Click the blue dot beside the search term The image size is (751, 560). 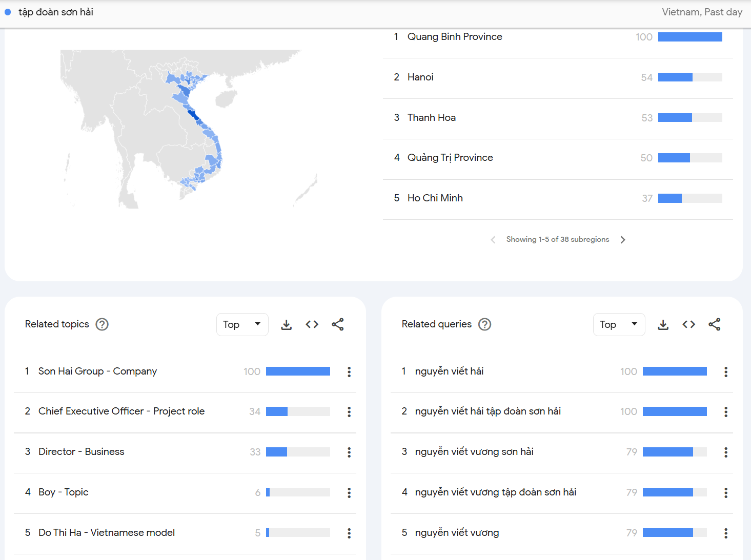coord(7,11)
